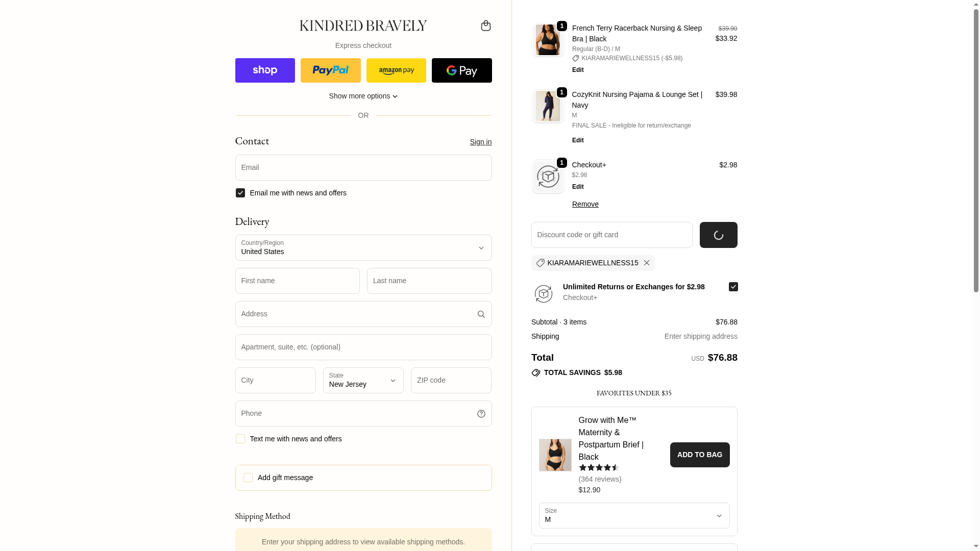The height and width of the screenshot is (551, 980).
Task: Check the Add gift message box
Action: point(248,478)
